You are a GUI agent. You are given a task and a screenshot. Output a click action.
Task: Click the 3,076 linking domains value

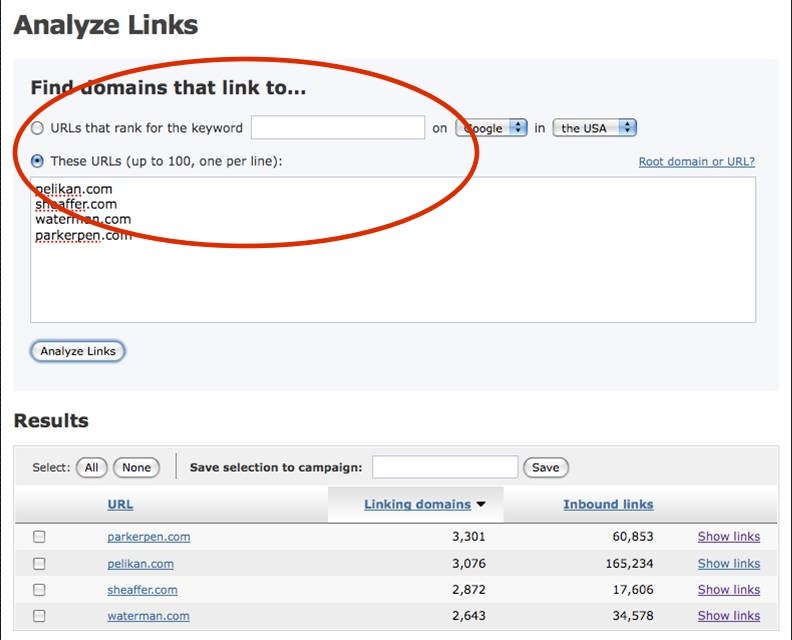(x=468, y=563)
